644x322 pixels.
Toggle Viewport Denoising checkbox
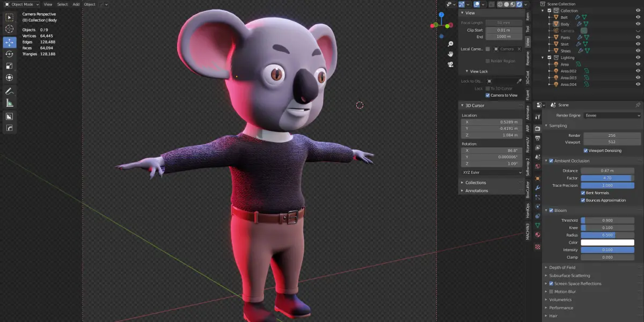click(x=585, y=150)
